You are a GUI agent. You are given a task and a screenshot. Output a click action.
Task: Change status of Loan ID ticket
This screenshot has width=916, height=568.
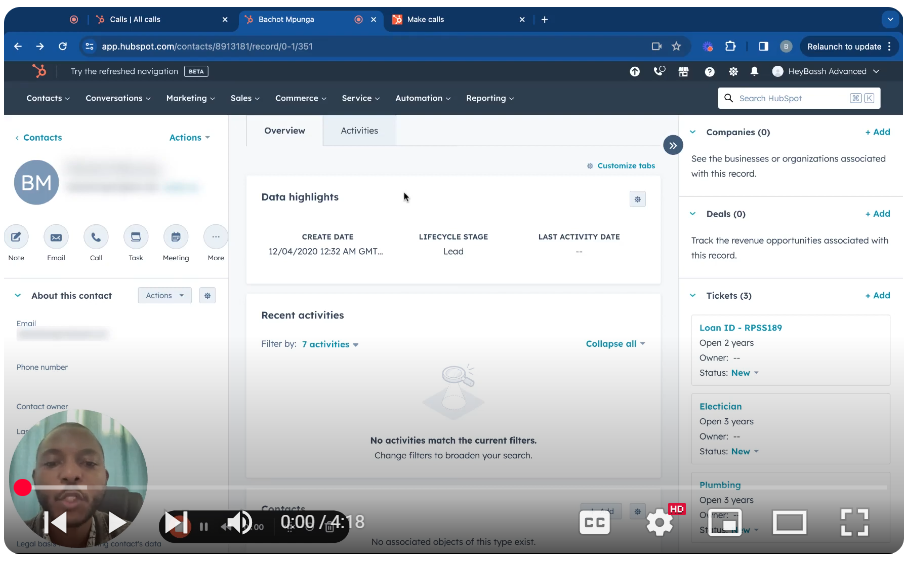pos(745,373)
